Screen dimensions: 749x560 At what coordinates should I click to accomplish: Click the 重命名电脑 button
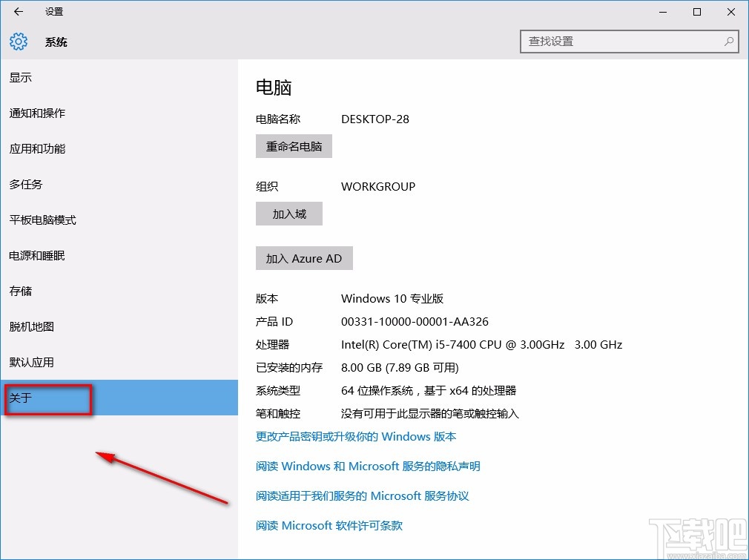[x=294, y=146]
